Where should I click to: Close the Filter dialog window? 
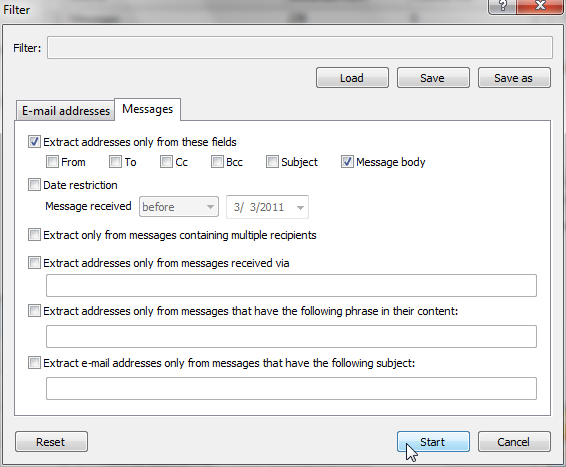pos(540,6)
